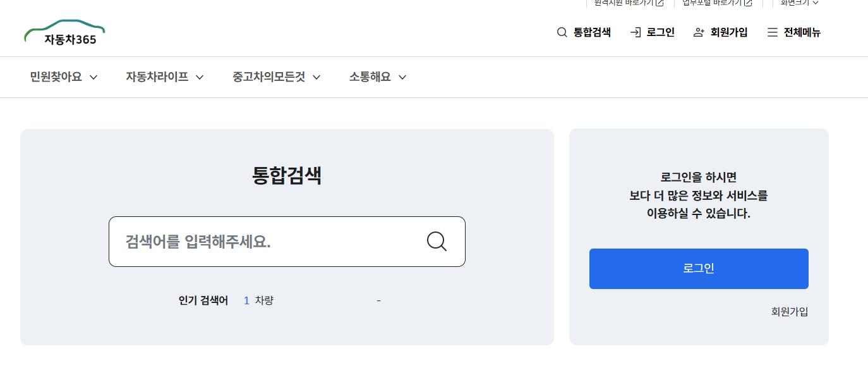Open the 소통해요 navigation menu
868x370 pixels.
370,77
